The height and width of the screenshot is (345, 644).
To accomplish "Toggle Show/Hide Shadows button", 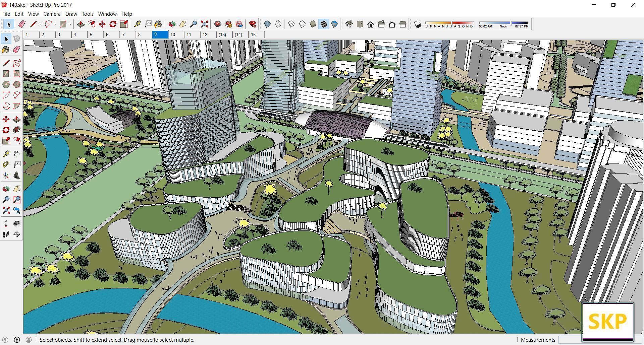I will point(418,24).
